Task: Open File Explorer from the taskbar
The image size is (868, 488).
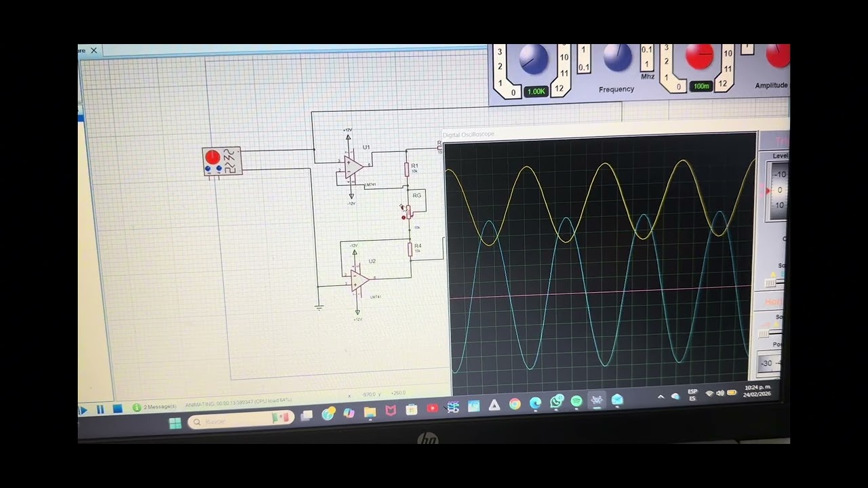Action: coord(370,411)
